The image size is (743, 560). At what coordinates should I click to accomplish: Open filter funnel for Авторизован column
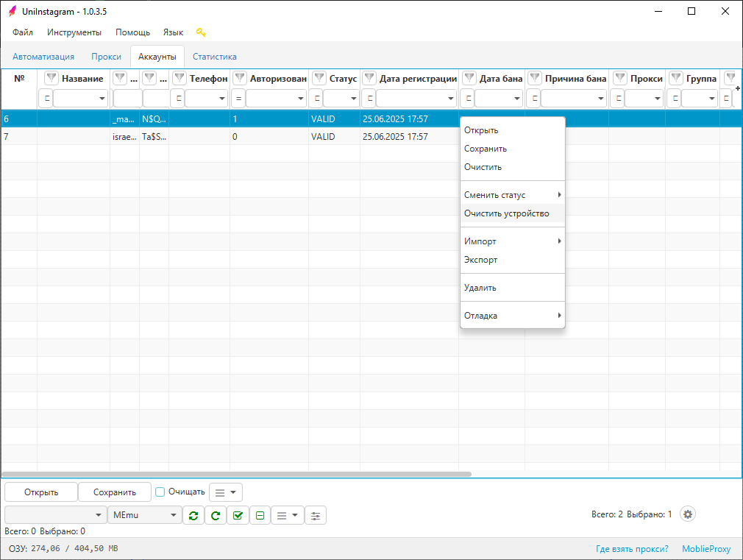240,78
